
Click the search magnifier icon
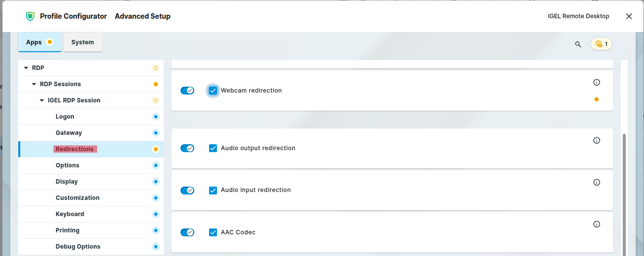pyautogui.click(x=578, y=44)
